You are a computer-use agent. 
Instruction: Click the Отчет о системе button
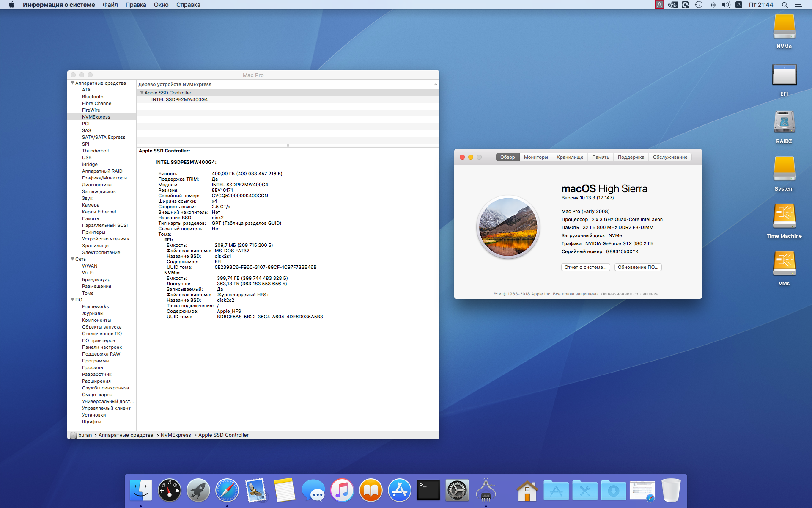[x=585, y=267]
